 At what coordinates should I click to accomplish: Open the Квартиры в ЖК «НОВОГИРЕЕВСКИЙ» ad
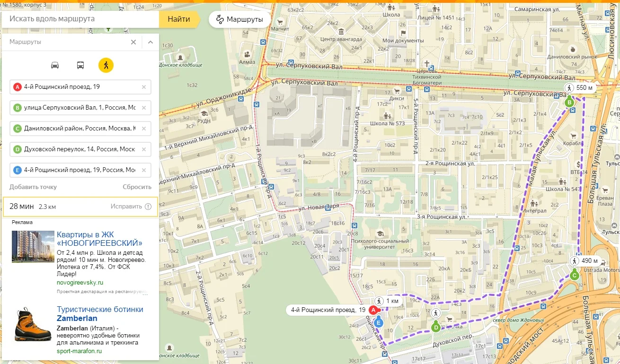click(99, 239)
